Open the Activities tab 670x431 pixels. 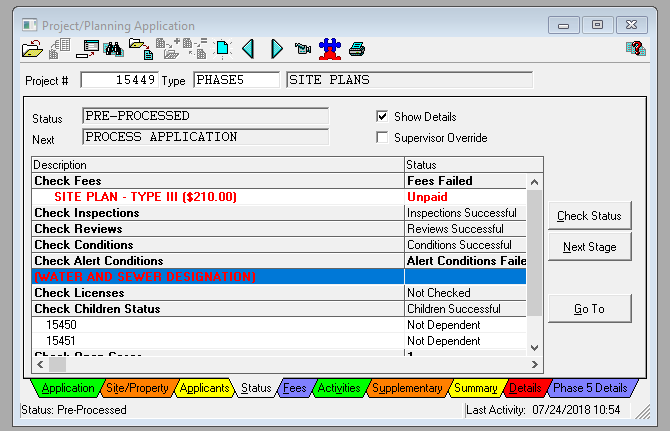click(339, 388)
